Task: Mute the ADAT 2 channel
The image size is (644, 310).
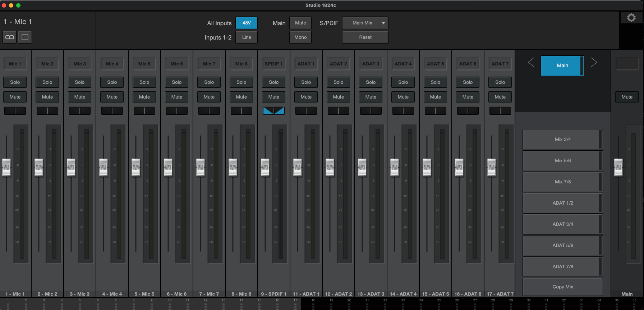Action: [x=338, y=97]
